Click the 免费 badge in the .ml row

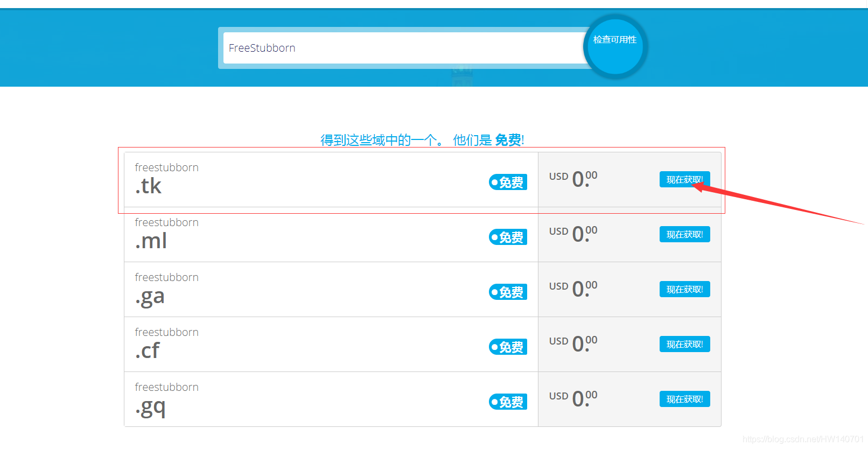click(x=508, y=237)
